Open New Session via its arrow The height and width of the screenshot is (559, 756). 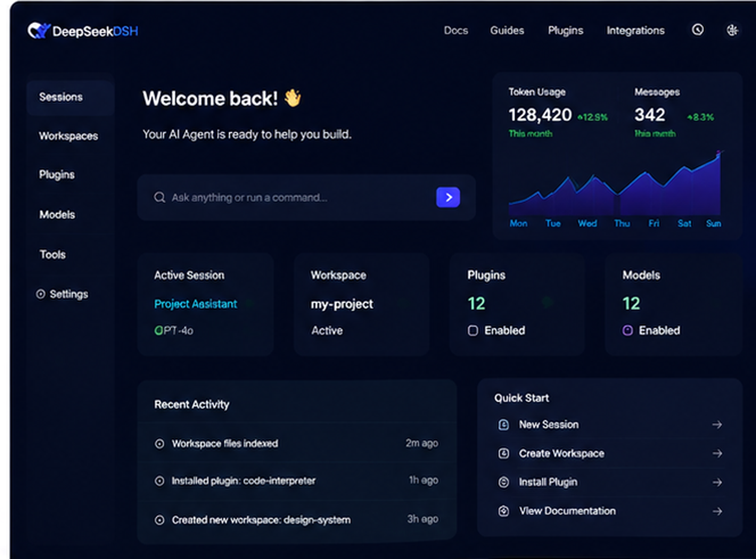717,425
